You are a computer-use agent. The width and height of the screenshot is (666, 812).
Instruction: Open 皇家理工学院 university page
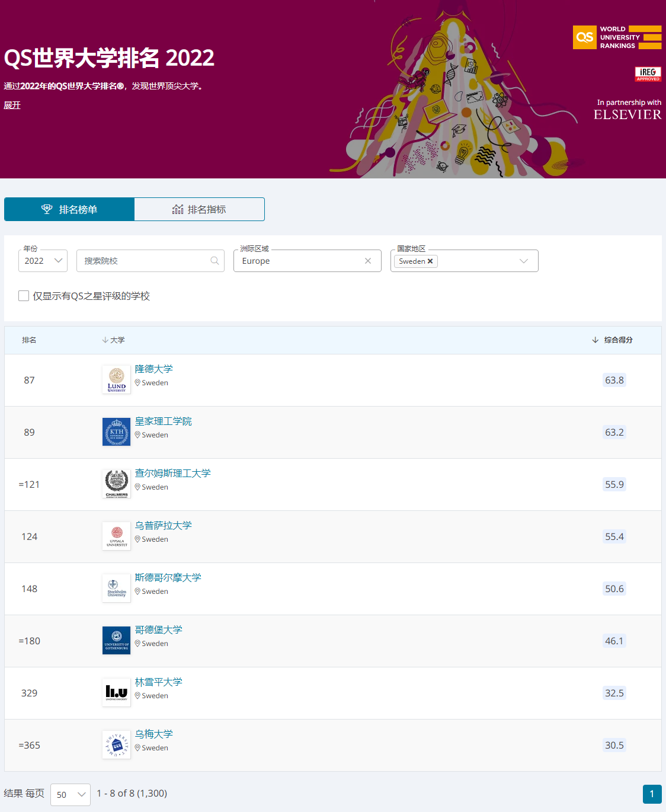pyautogui.click(x=163, y=421)
